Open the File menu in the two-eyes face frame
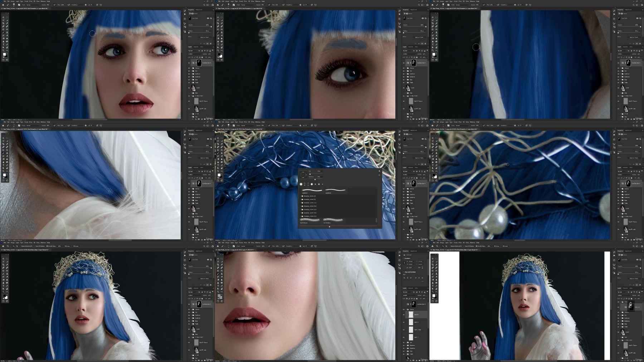Image resolution: width=644 pixels, height=362 pixels. [x=5, y=1]
